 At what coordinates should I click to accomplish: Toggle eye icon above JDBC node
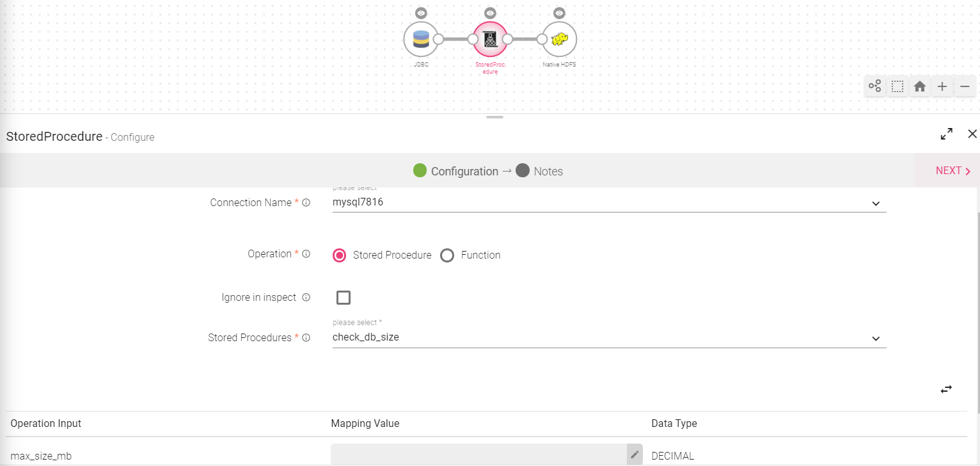(x=420, y=13)
